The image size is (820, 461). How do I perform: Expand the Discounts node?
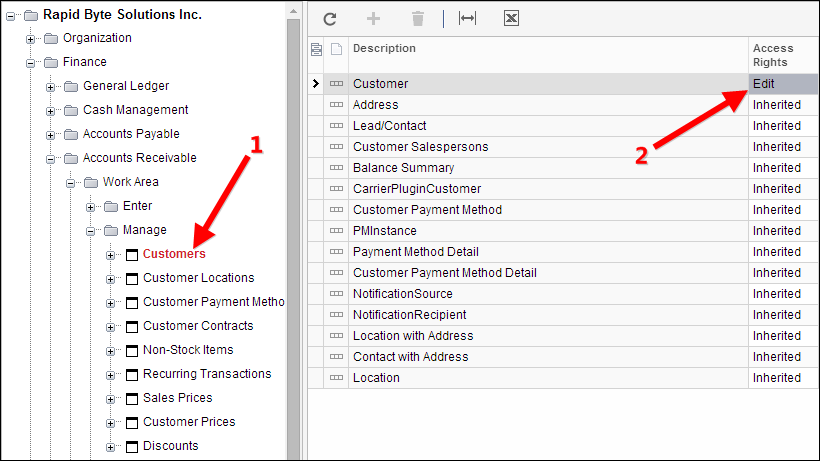(110, 447)
